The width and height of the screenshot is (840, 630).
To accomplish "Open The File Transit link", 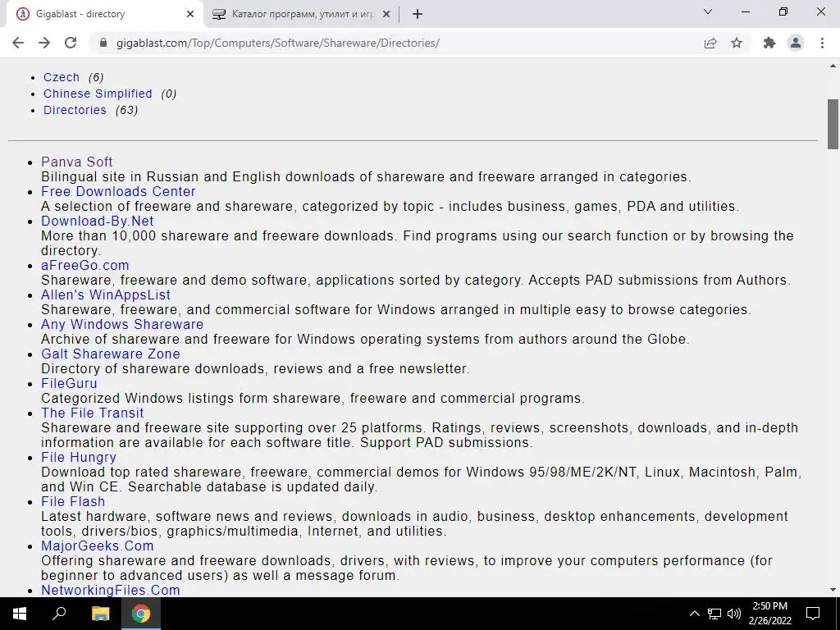I will coord(93,413).
